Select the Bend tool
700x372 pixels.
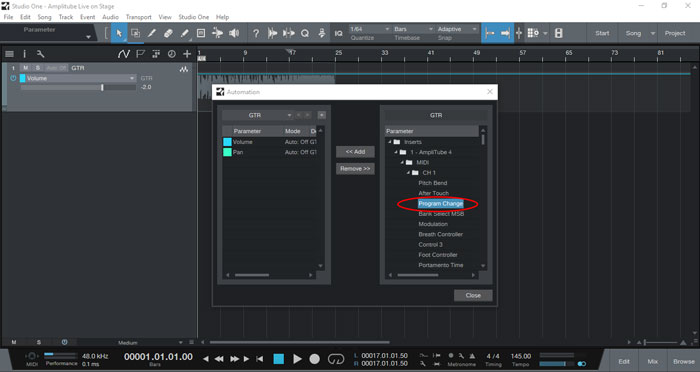coord(217,33)
